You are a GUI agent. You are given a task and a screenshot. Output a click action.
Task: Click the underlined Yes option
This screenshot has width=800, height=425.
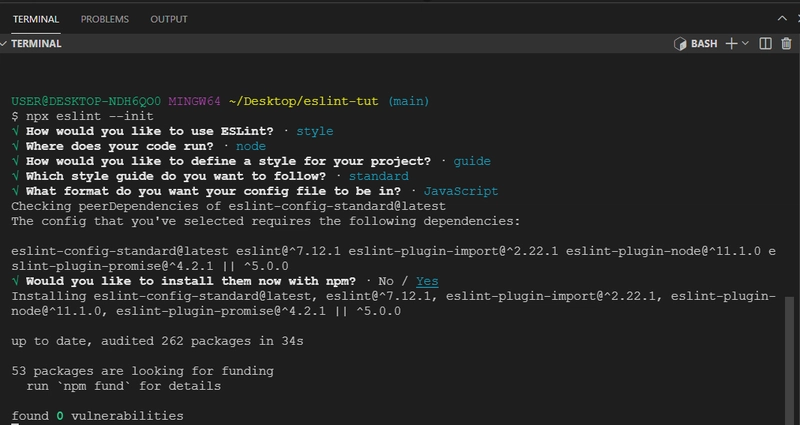[x=427, y=281]
